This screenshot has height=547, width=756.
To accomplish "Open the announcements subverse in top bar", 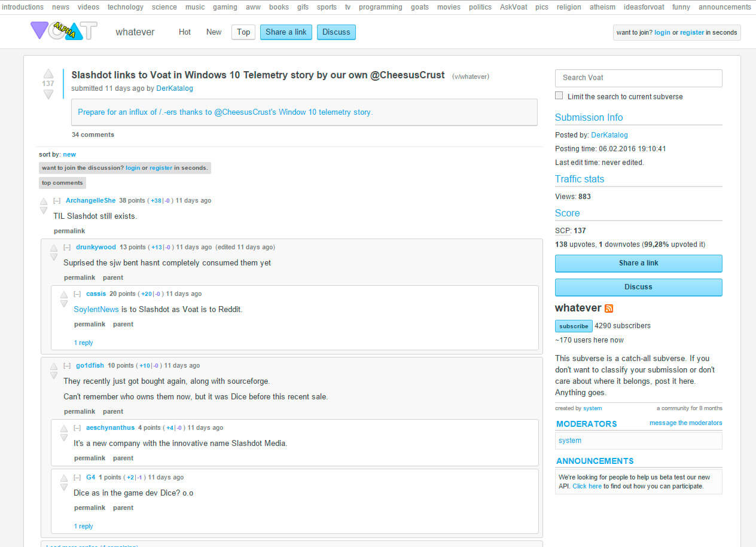I will click(x=725, y=7).
